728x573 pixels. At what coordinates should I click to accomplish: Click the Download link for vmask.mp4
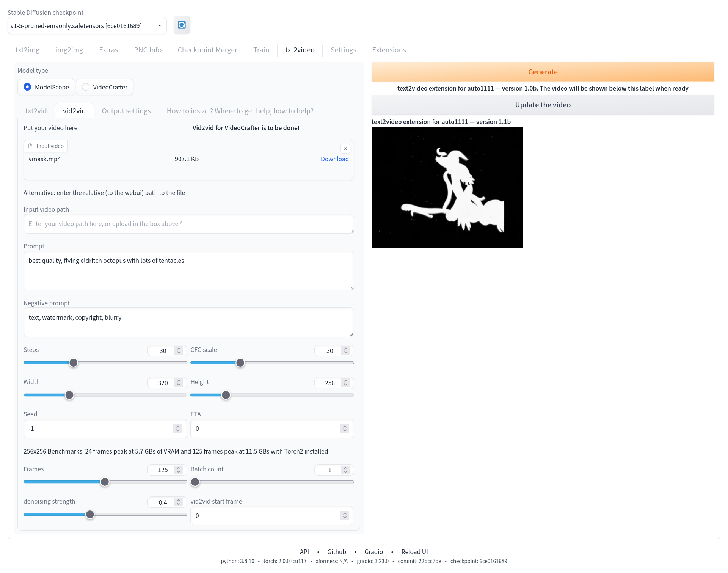pos(334,158)
